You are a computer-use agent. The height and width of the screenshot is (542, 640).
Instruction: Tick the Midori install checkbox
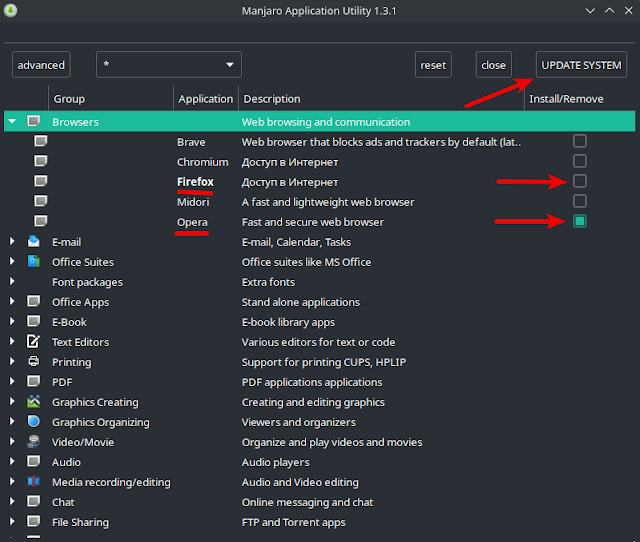(x=580, y=201)
